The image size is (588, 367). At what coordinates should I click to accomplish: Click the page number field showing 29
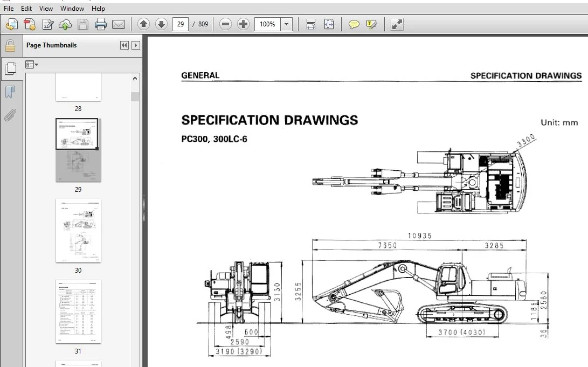coord(181,24)
